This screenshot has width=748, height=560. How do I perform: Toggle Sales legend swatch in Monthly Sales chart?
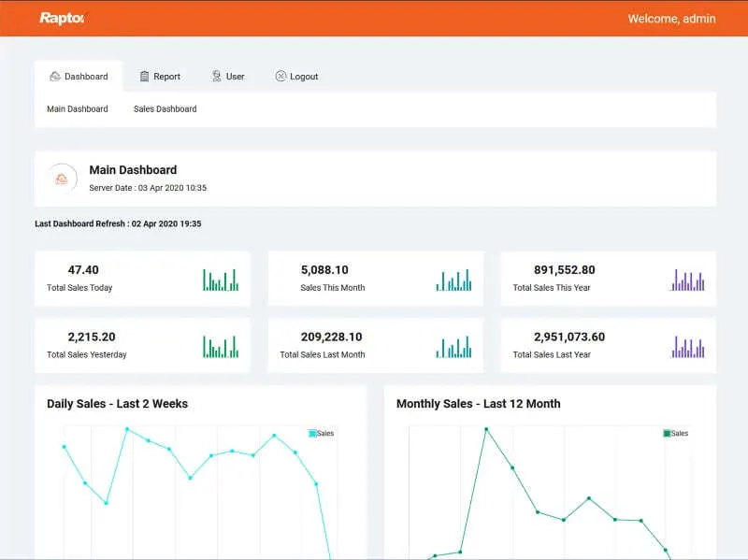667,434
